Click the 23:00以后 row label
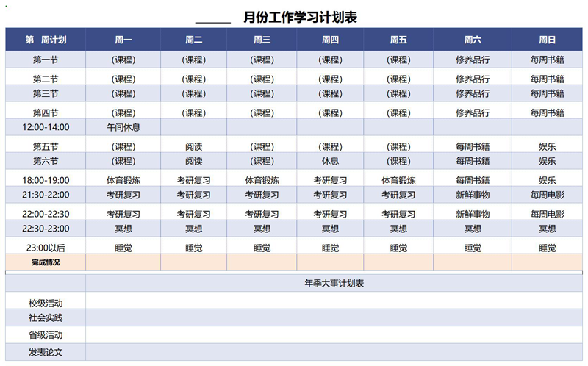The height and width of the screenshot is (366, 588). 46,248
